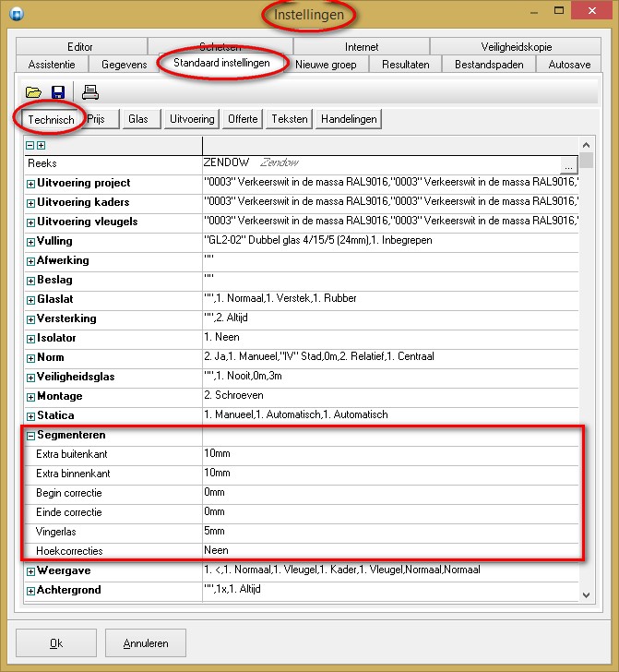
Task: Collapse all rows with the minus header icon
Action: pyautogui.click(x=30, y=145)
